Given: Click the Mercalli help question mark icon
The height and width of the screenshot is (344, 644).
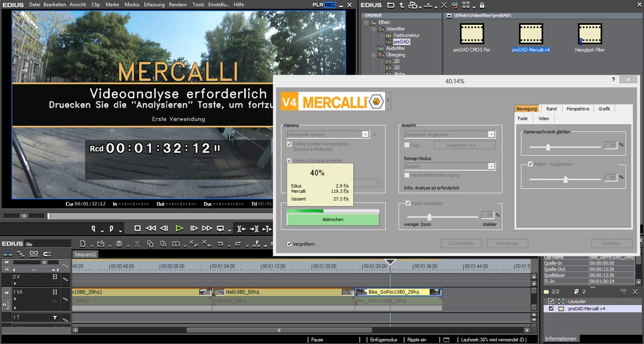Looking at the screenshot, I should [388, 101].
